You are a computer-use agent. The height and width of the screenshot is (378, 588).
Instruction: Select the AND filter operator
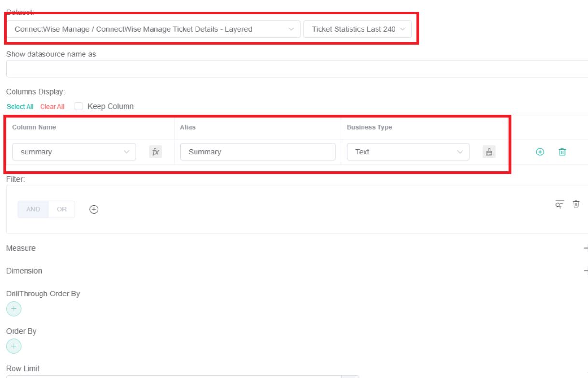click(x=33, y=210)
